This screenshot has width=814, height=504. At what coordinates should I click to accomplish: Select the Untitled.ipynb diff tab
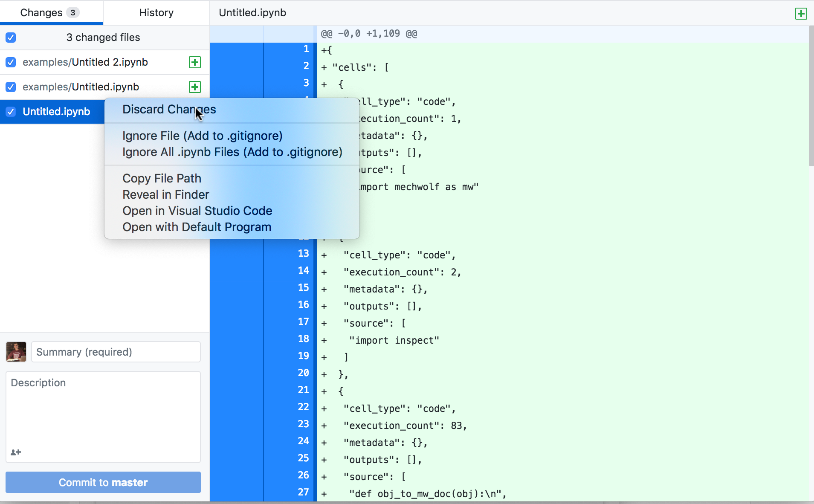(x=252, y=12)
